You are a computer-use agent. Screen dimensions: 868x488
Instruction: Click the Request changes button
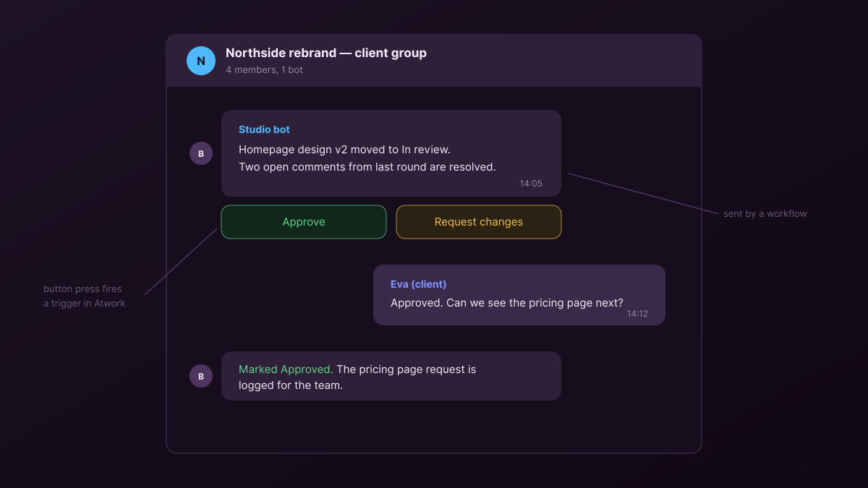(x=479, y=222)
